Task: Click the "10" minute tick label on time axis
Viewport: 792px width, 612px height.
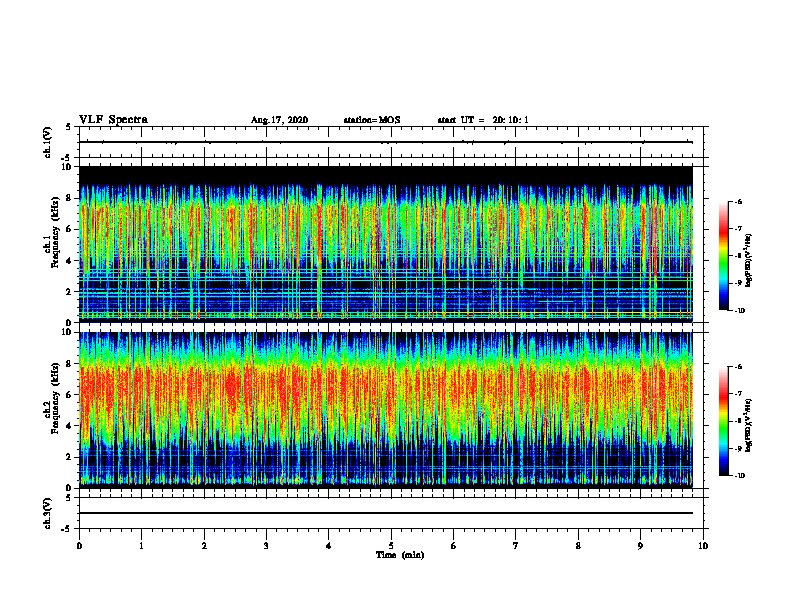Action: [x=703, y=546]
